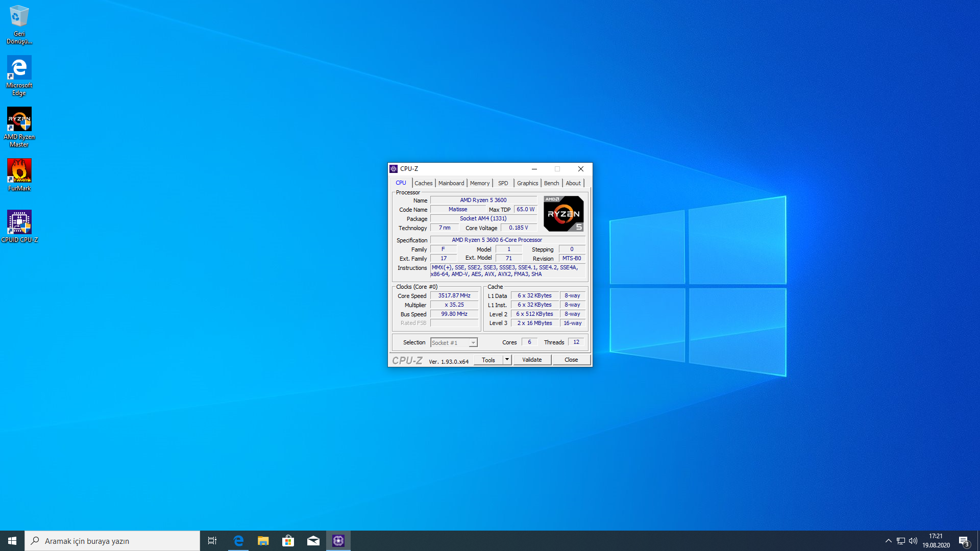The image size is (980, 551).
Task: Open the notification center icon
Action: pyautogui.click(x=964, y=541)
